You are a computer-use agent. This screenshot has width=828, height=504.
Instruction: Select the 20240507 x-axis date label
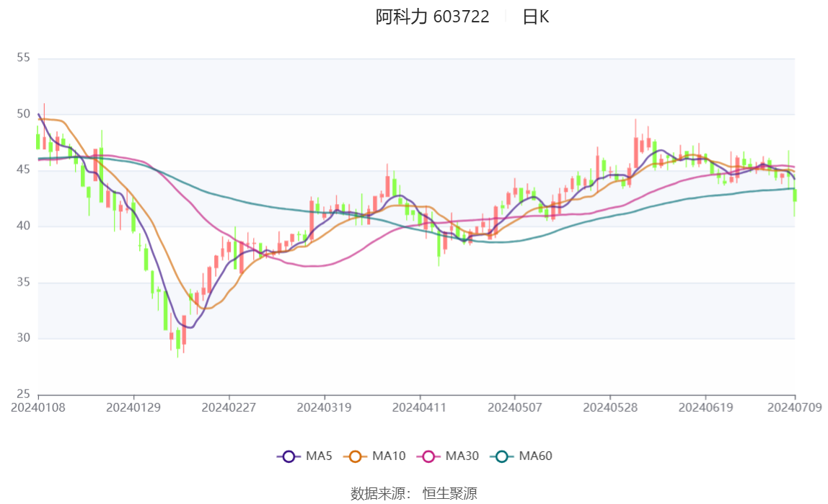click(x=515, y=408)
